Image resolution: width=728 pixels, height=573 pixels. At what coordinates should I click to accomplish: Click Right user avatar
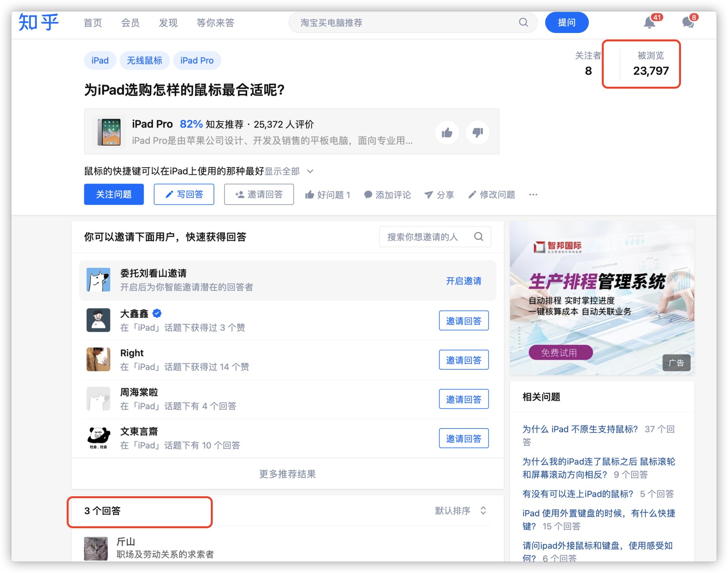pos(98,359)
